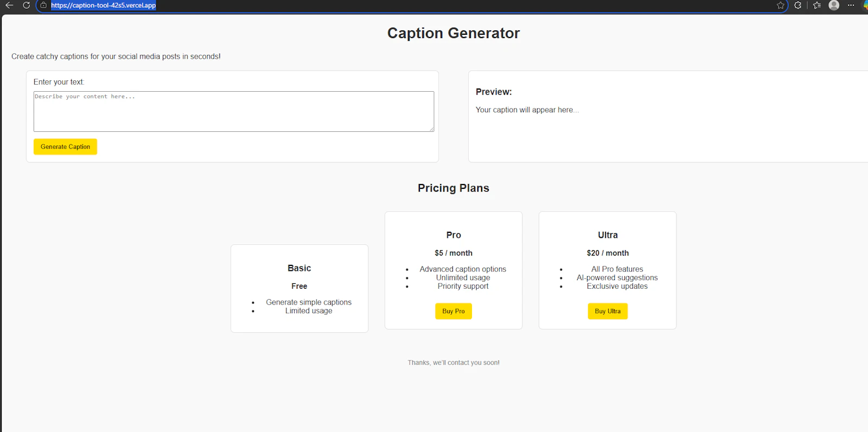Click 'Unlimited usage' feature text
This screenshot has height=432, width=868.
pyautogui.click(x=463, y=277)
